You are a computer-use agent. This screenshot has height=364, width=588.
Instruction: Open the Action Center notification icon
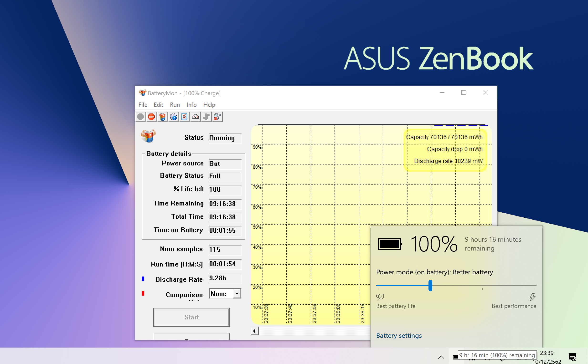point(572,357)
